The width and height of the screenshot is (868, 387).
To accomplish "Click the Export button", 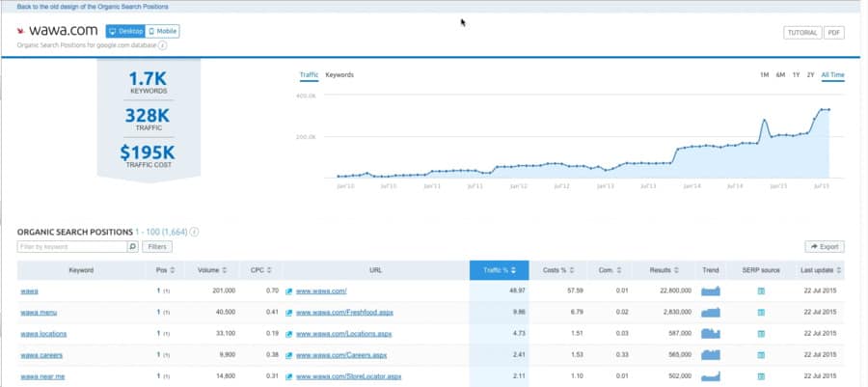I will tap(825, 247).
